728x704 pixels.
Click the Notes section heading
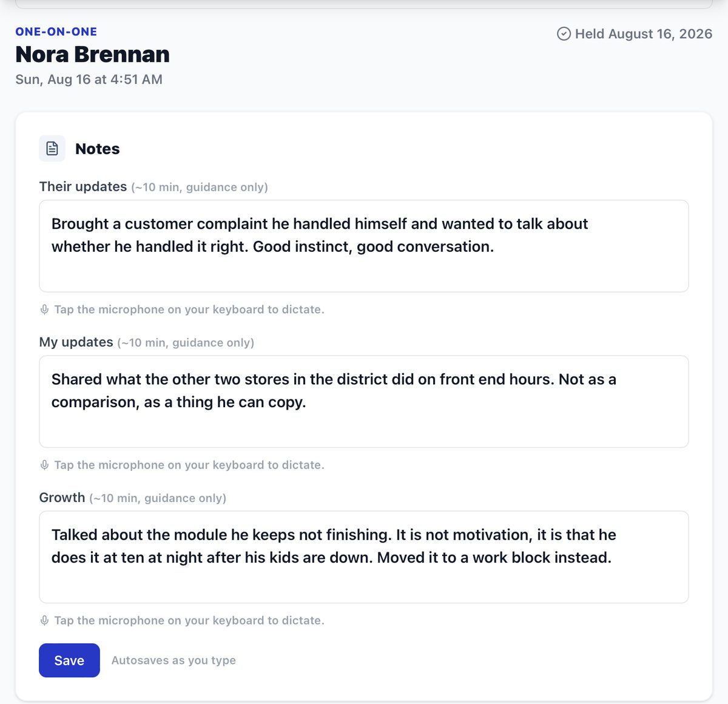pyautogui.click(x=98, y=149)
